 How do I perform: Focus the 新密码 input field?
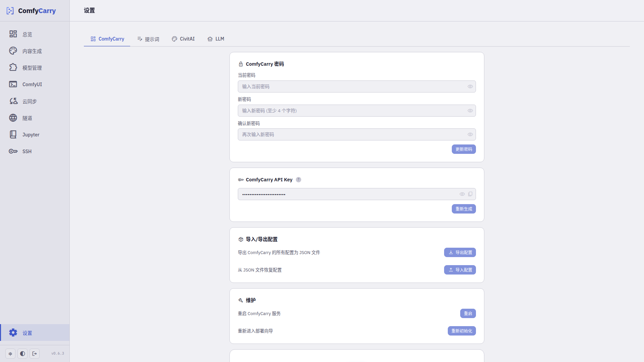pyautogui.click(x=357, y=111)
